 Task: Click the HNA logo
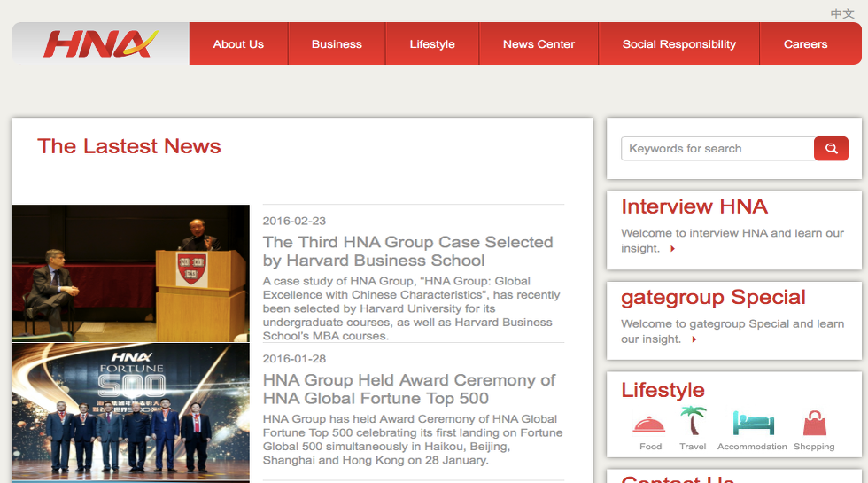100,43
